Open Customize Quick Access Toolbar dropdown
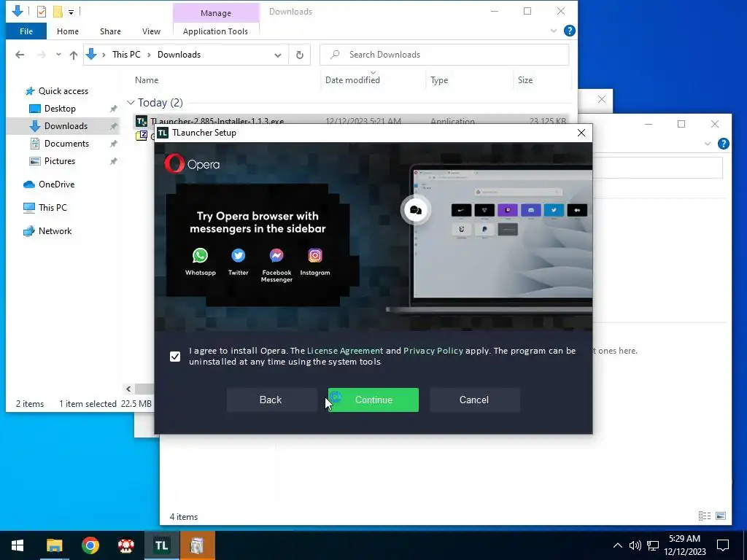 (x=71, y=12)
